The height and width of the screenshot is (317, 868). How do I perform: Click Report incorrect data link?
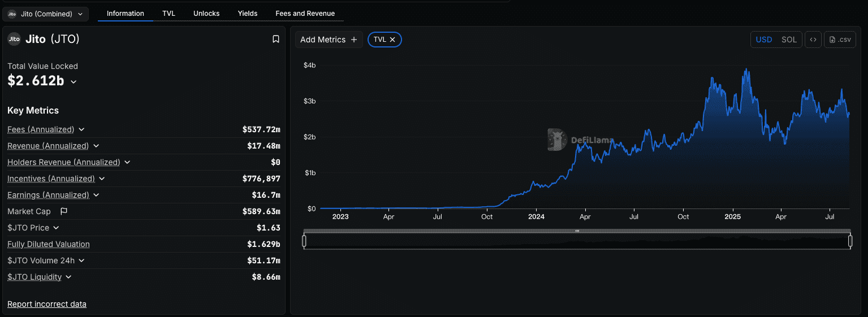click(47, 304)
